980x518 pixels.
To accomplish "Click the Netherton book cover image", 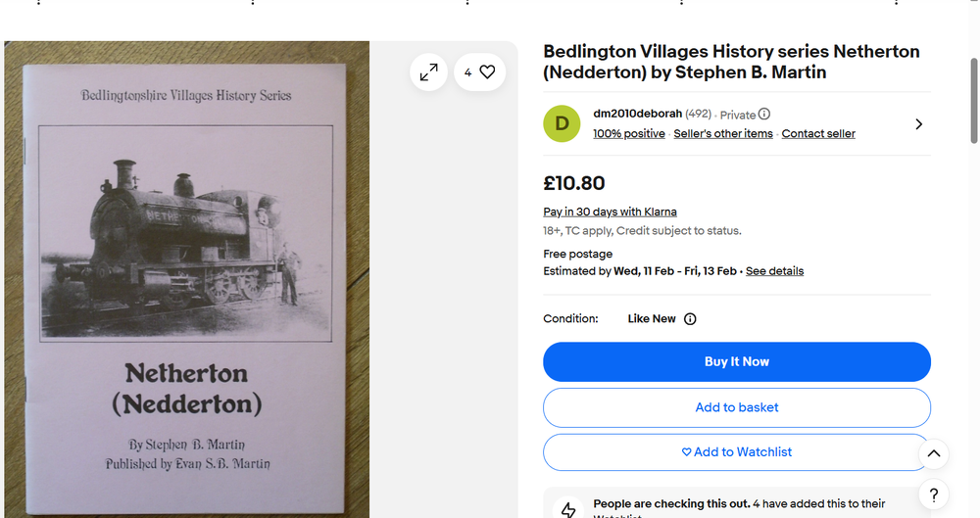I will pos(187,279).
